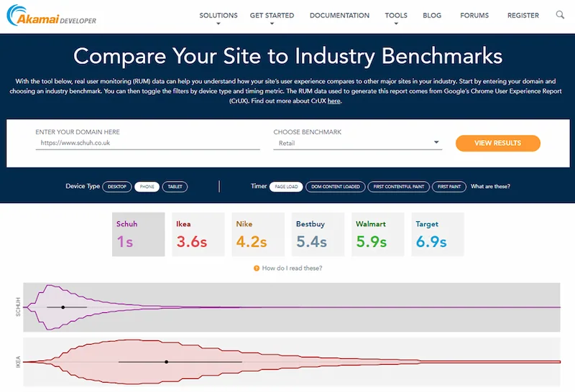
Task: Open the Forums page
Action: tap(474, 15)
